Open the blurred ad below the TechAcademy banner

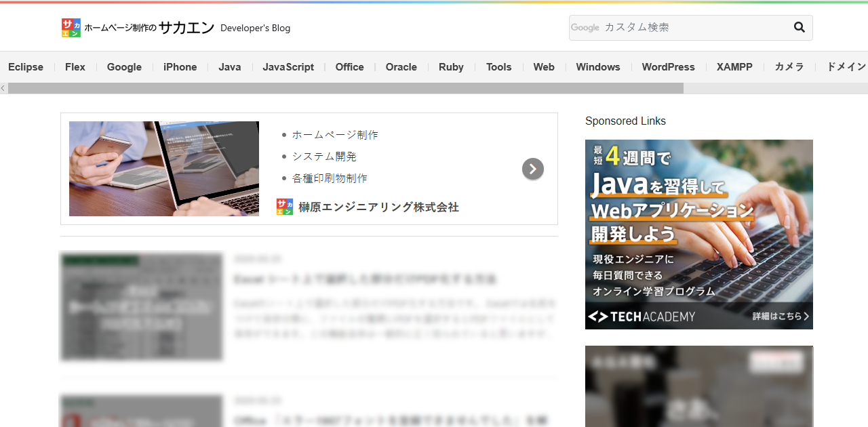tap(699, 386)
